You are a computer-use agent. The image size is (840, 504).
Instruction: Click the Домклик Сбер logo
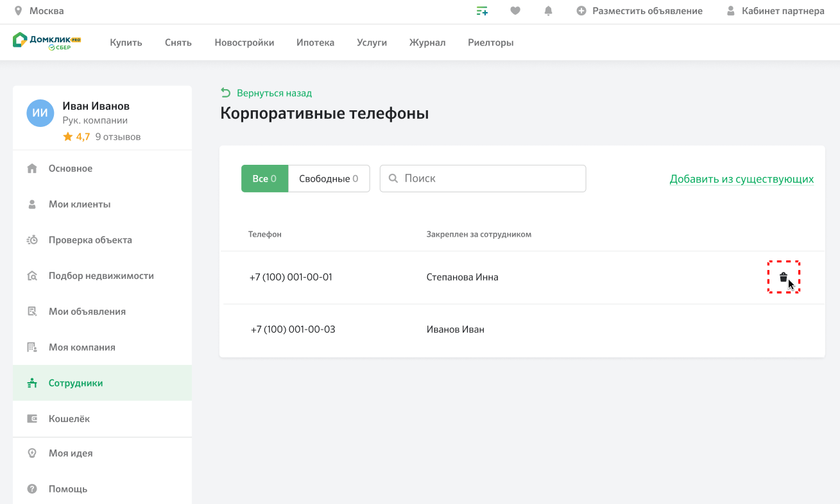[46, 42]
